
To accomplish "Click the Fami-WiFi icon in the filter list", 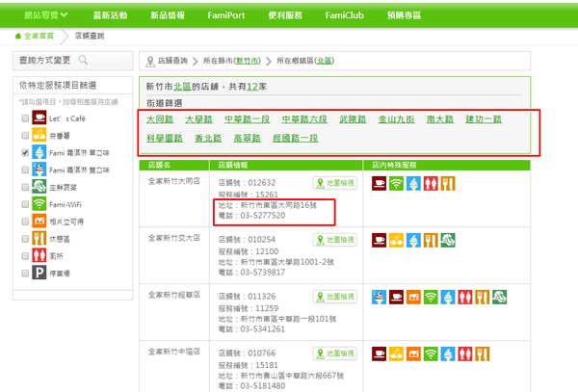I will tap(39, 204).
